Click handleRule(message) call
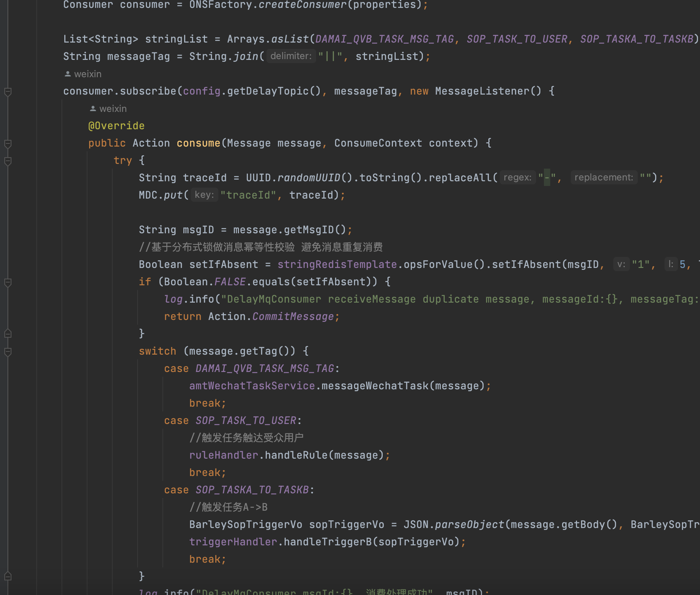This screenshot has height=595, width=700. pos(325,455)
